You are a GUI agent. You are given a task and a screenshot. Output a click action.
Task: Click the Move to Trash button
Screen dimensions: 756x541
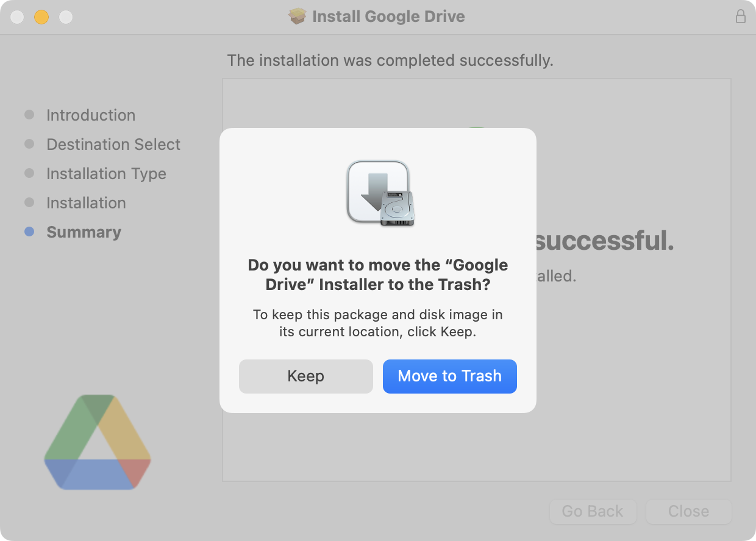pyautogui.click(x=449, y=376)
